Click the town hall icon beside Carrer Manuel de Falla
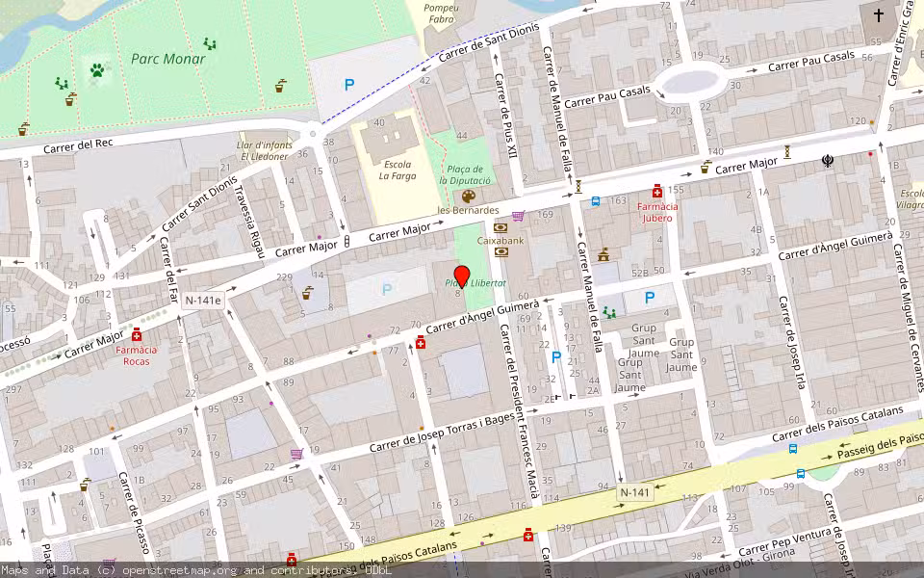The height and width of the screenshot is (578, 924). [x=603, y=254]
